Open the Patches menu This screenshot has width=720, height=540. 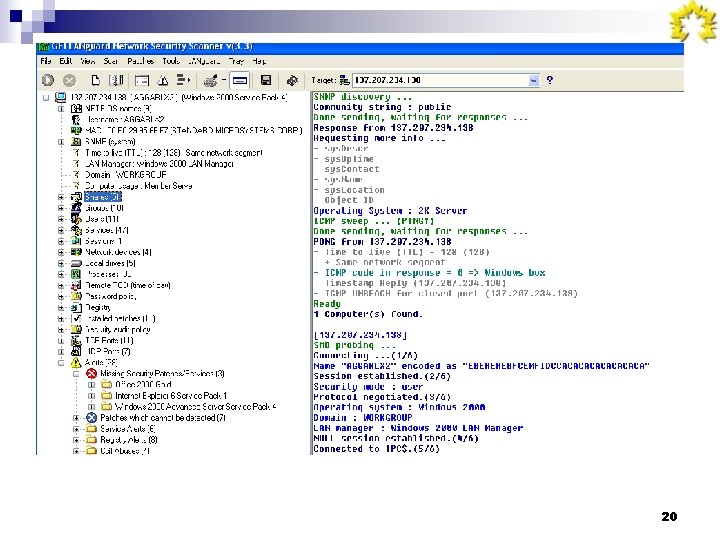click(141, 61)
